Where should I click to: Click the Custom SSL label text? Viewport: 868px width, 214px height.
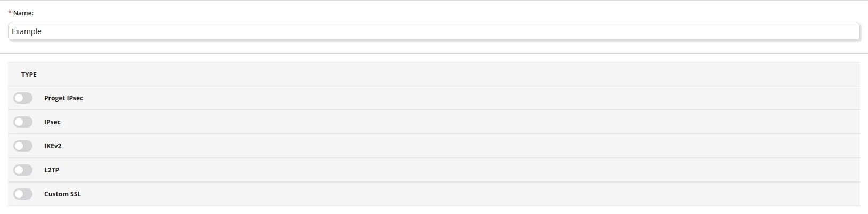pos(62,194)
